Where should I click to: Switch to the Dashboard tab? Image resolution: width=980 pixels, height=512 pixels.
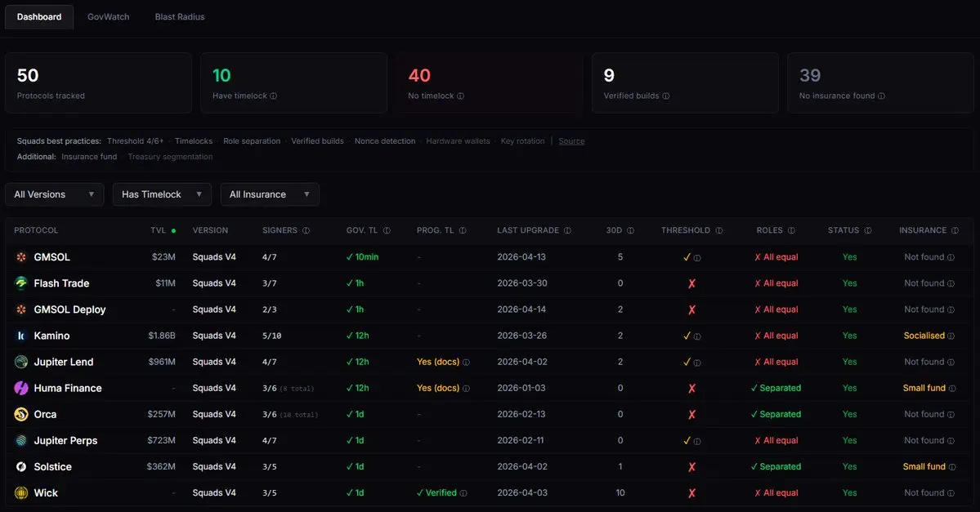coord(39,17)
